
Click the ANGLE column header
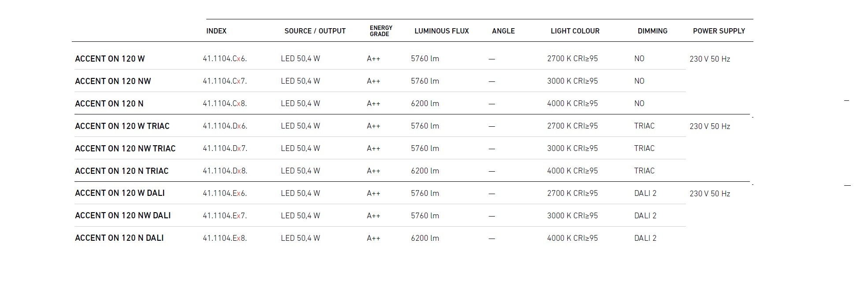pos(503,31)
